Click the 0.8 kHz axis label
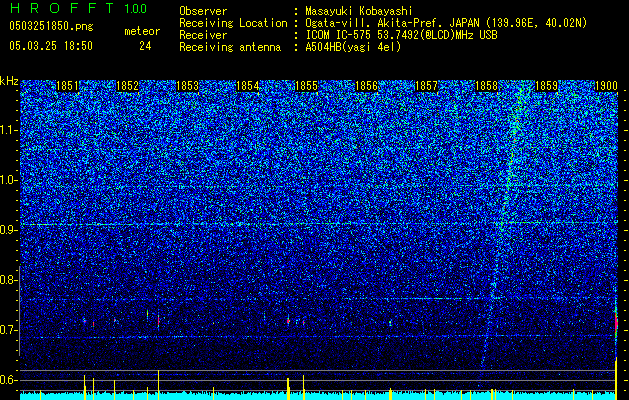This screenshot has height=400, width=629. (x=9, y=280)
